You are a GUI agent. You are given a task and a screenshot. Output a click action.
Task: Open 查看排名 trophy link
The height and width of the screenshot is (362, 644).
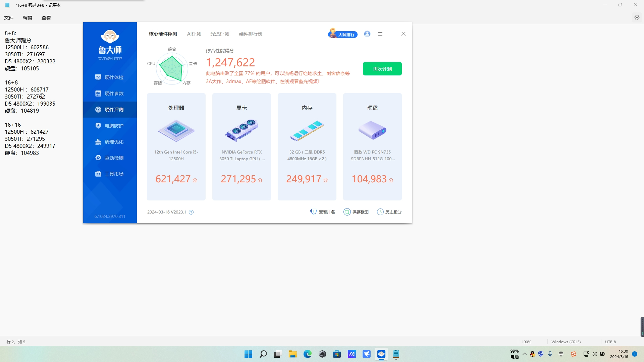tap(322, 212)
